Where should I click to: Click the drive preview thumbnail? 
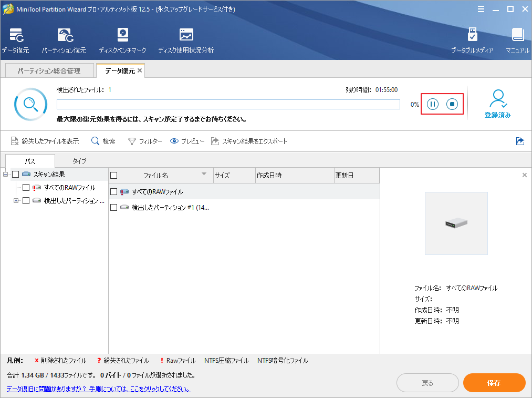tap(456, 223)
